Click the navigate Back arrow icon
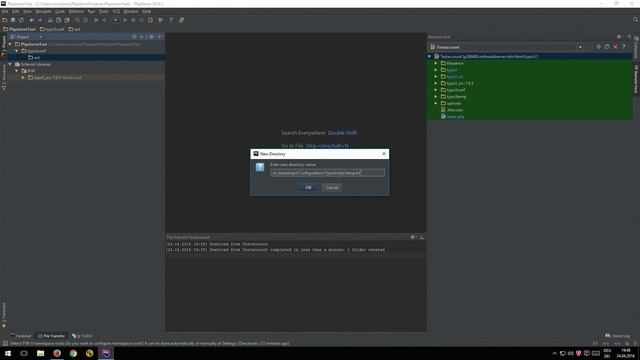 (96, 20)
